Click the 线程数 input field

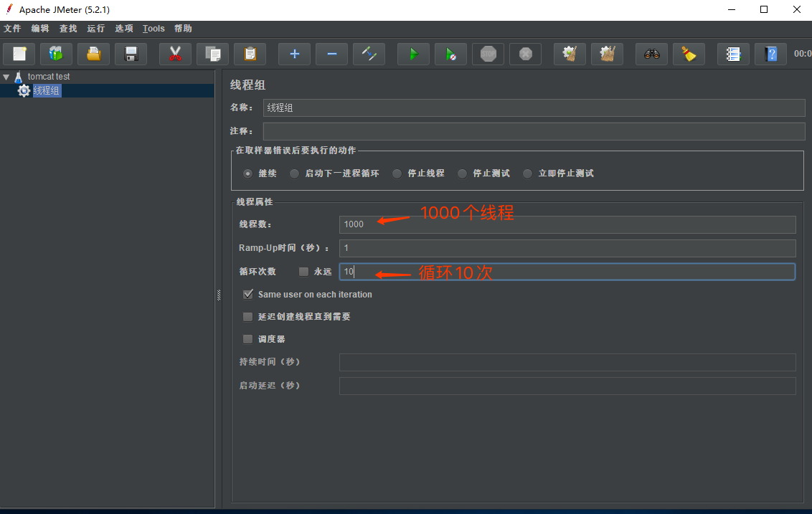click(x=567, y=224)
